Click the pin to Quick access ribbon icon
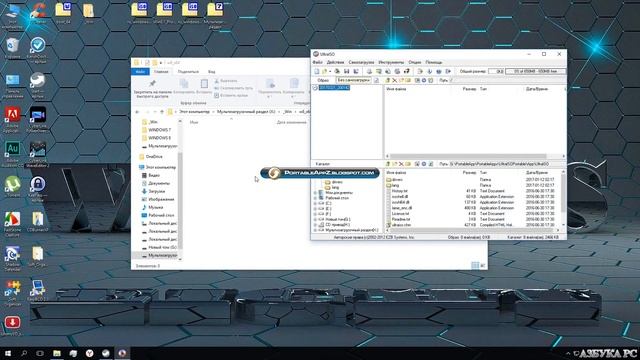The image size is (640, 360). 152,84
